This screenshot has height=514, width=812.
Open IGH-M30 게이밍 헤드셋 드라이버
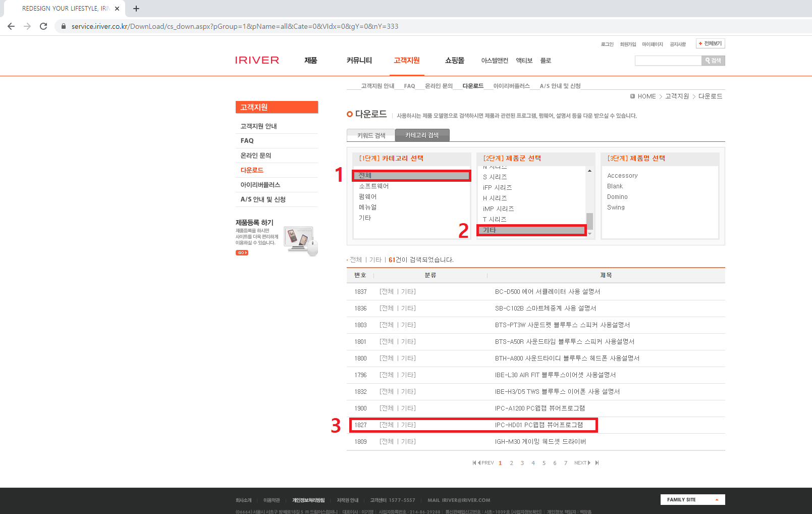pyautogui.click(x=540, y=442)
